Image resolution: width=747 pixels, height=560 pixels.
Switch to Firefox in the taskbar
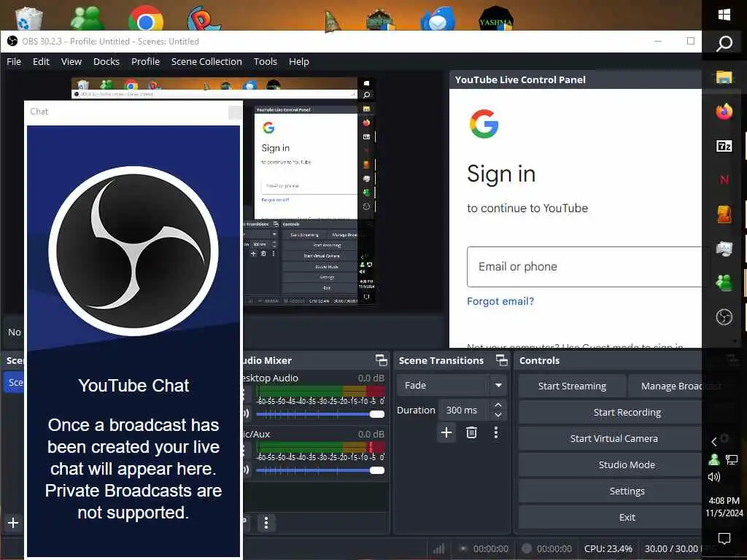pyautogui.click(x=724, y=112)
